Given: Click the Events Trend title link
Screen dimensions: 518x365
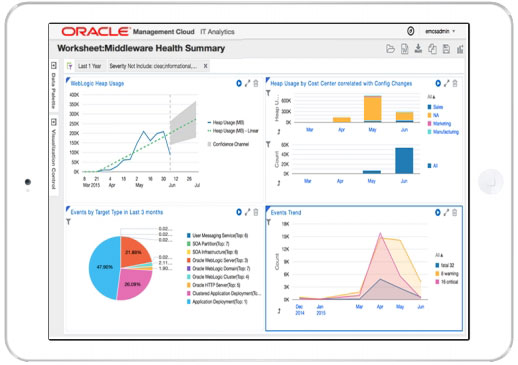Looking at the screenshot, I should pos(286,212).
